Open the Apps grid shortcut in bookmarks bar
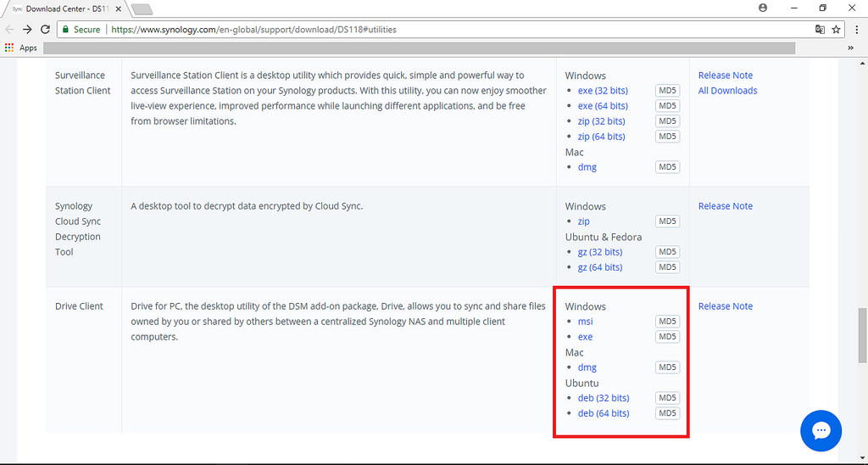Screen dimensions: 868x465 [21, 48]
